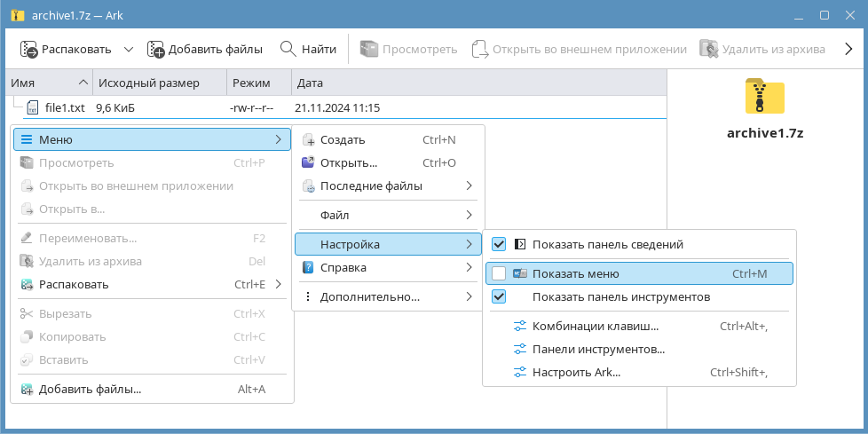Choose the Toolbars configuration menu item

[x=598, y=350]
